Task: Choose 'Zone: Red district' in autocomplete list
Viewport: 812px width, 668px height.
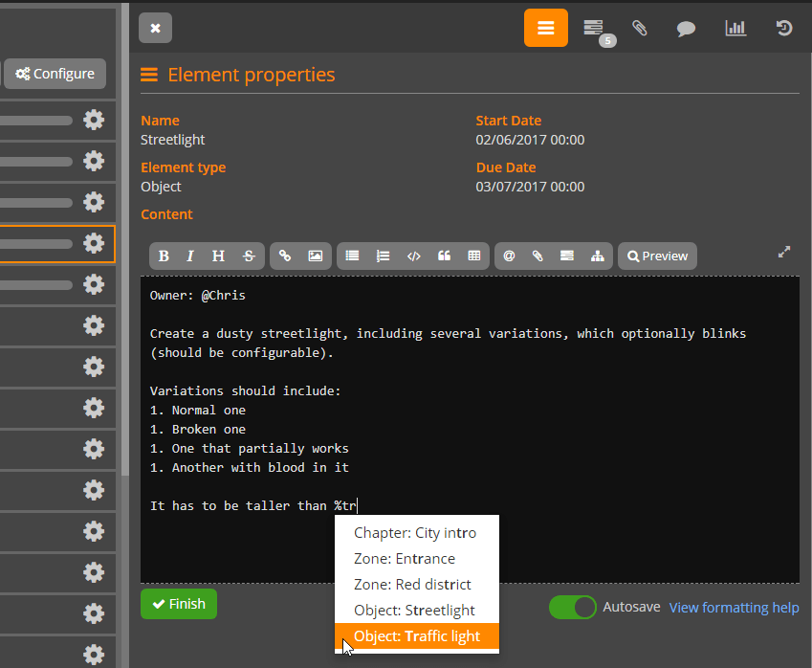Action: coord(412,585)
